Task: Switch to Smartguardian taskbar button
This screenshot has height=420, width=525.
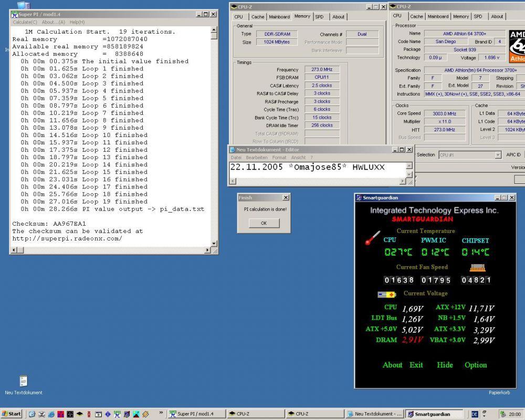Action: pyautogui.click(x=434, y=414)
